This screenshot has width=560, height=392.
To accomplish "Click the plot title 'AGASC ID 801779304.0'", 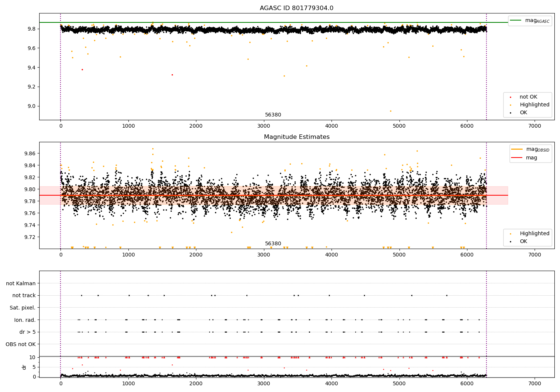I will [296, 8].
